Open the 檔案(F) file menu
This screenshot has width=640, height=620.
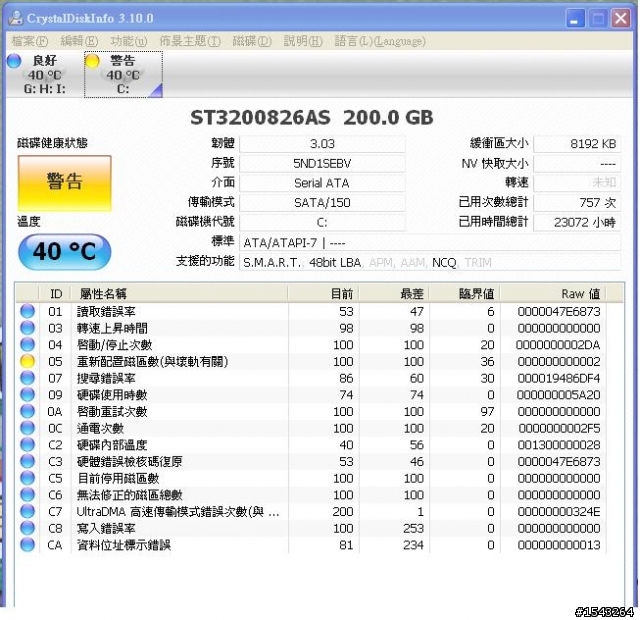click(29, 41)
